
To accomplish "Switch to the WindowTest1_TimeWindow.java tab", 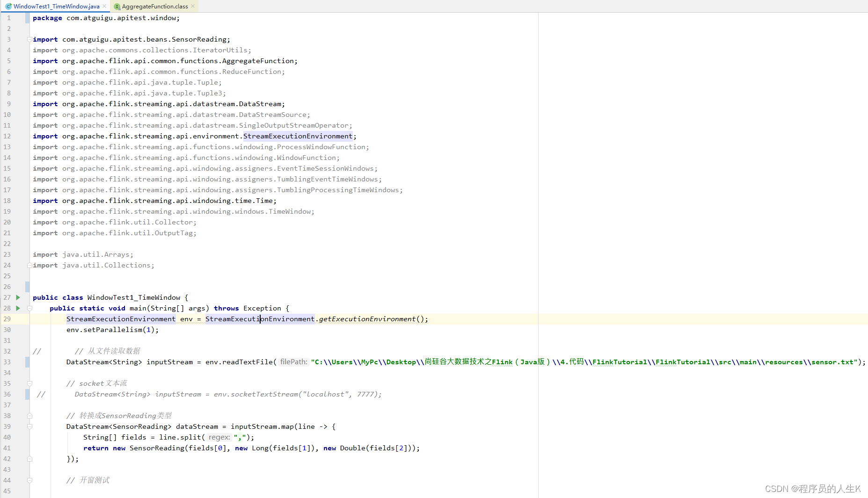I will (56, 6).
